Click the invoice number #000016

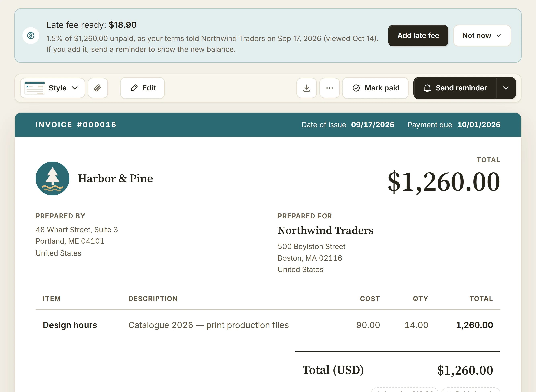pyautogui.click(x=97, y=125)
